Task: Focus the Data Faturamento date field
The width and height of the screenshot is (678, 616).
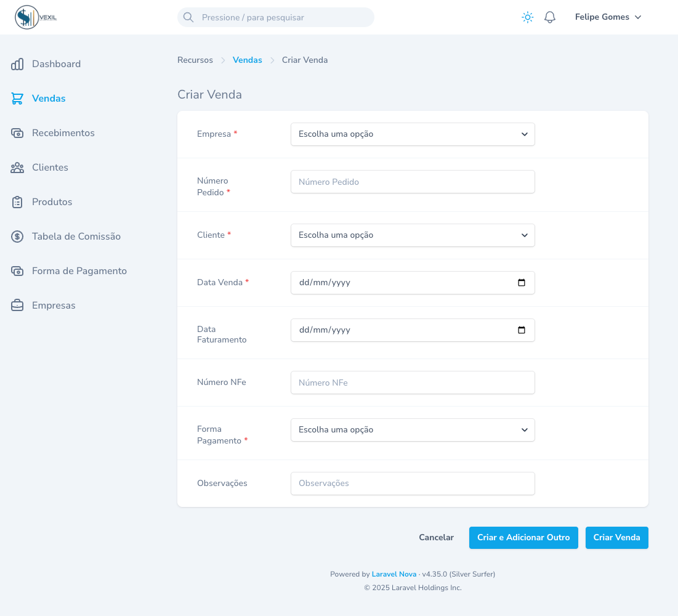Action: click(x=413, y=330)
